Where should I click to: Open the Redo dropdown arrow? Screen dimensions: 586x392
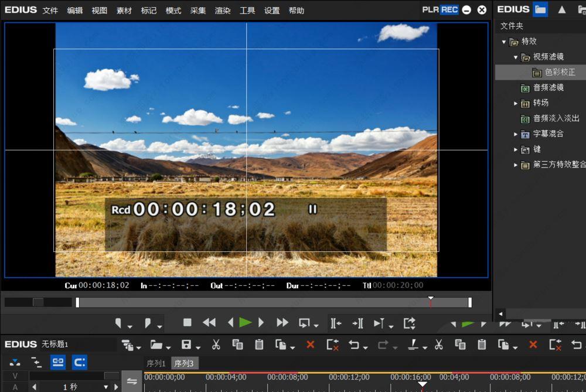pyautogui.click(x=394, y=348)
